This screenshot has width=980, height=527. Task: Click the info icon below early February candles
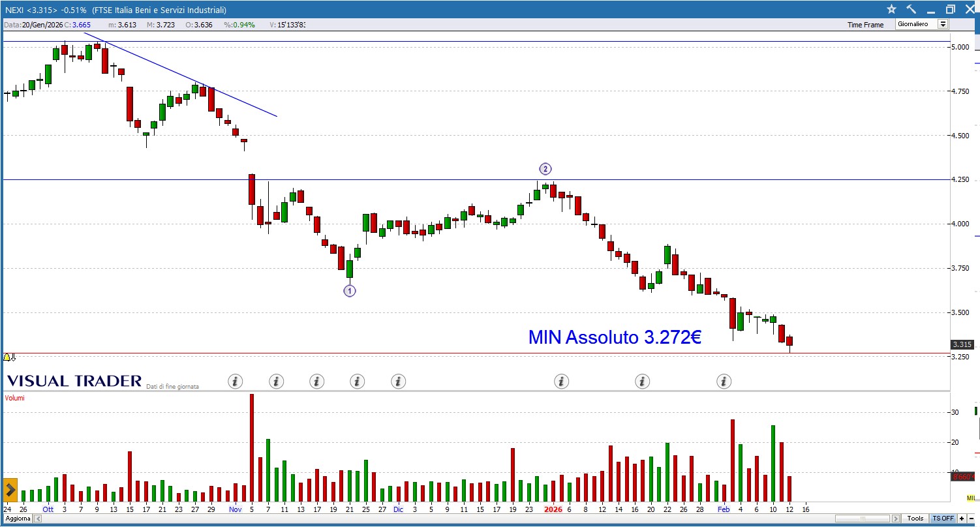724,381
